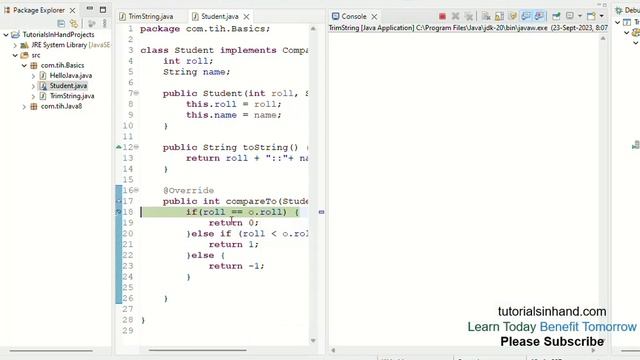This screenshot has width=640, height=360.
Task: Pin the current Console
Action: pyautogui.click(x=556, y=16)
